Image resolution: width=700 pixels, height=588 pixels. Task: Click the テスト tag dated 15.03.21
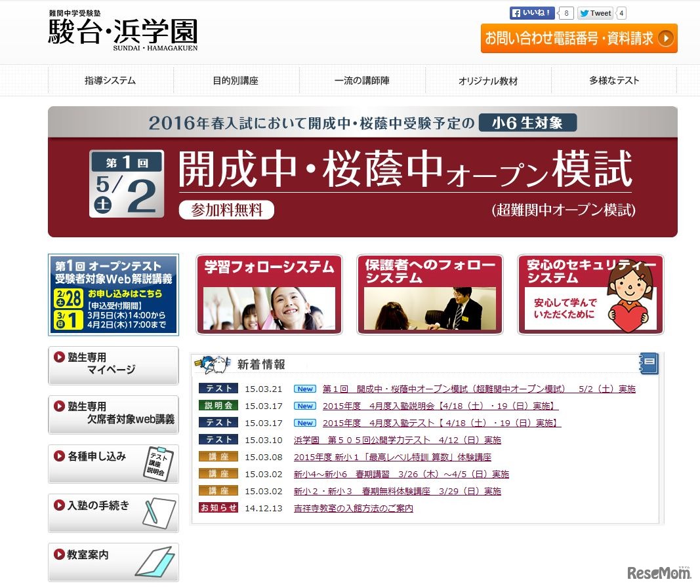[x=218, y=389]
